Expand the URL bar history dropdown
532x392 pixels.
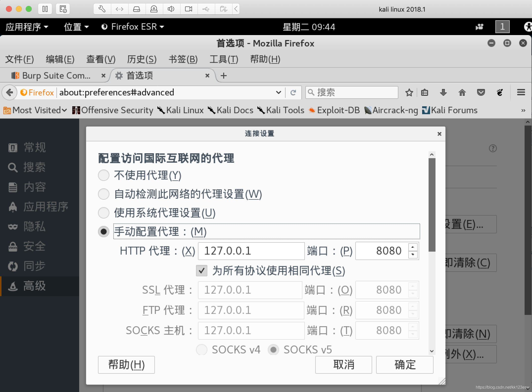(278, 93)
